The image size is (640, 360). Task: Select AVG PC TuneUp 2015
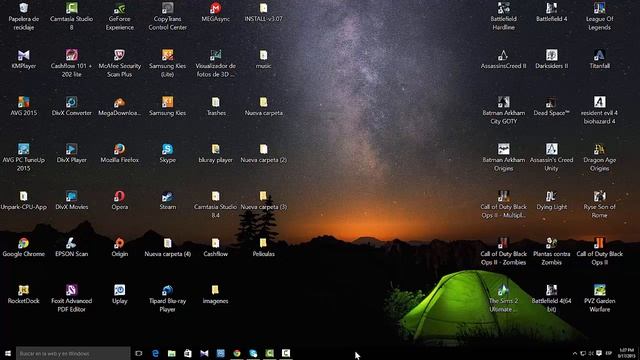[x=24, y=157]
